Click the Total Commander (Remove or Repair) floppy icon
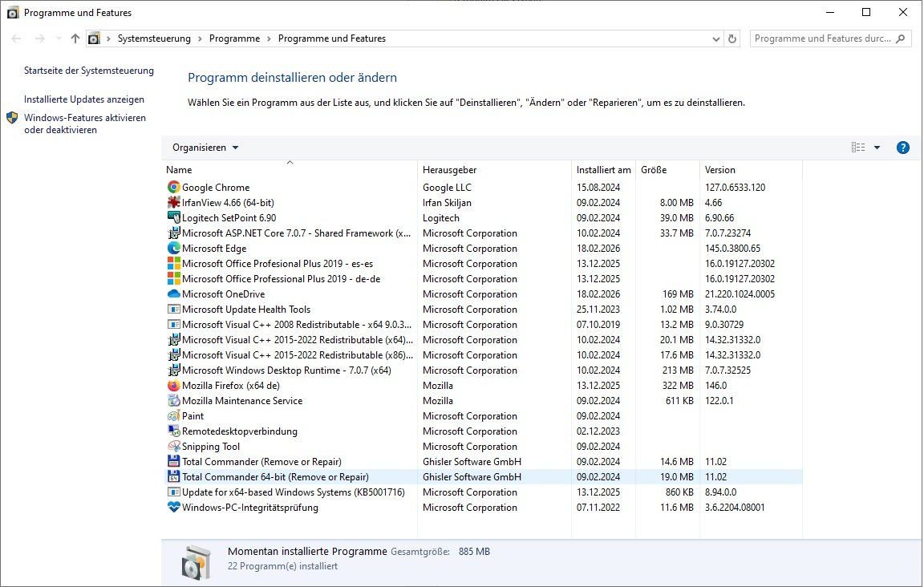 coord(174,462)
